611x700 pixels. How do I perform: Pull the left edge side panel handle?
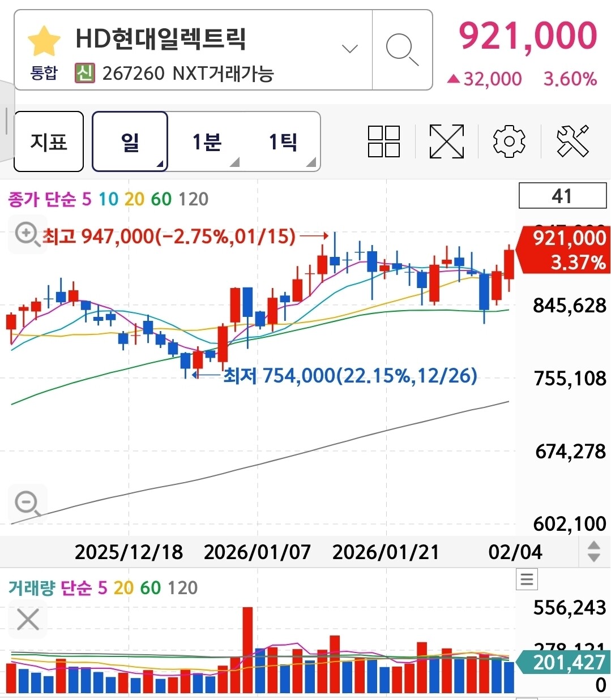6,120
